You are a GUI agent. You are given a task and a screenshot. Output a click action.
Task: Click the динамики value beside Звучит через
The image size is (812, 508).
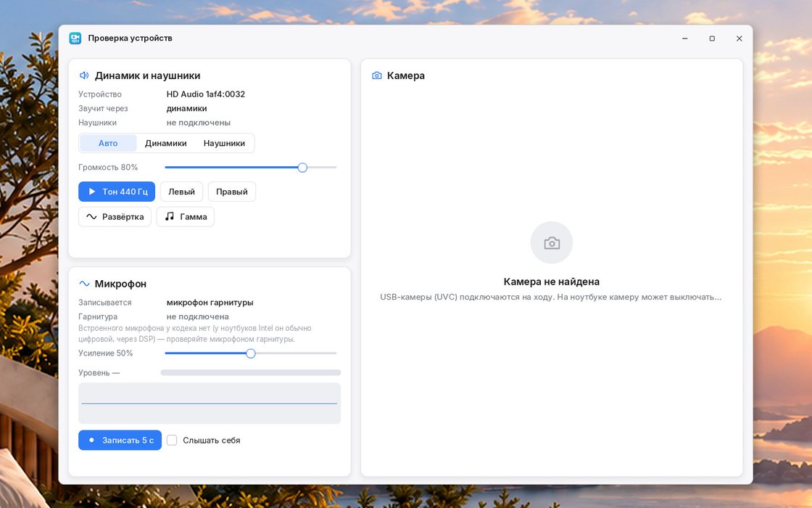[x=186, y=108]
